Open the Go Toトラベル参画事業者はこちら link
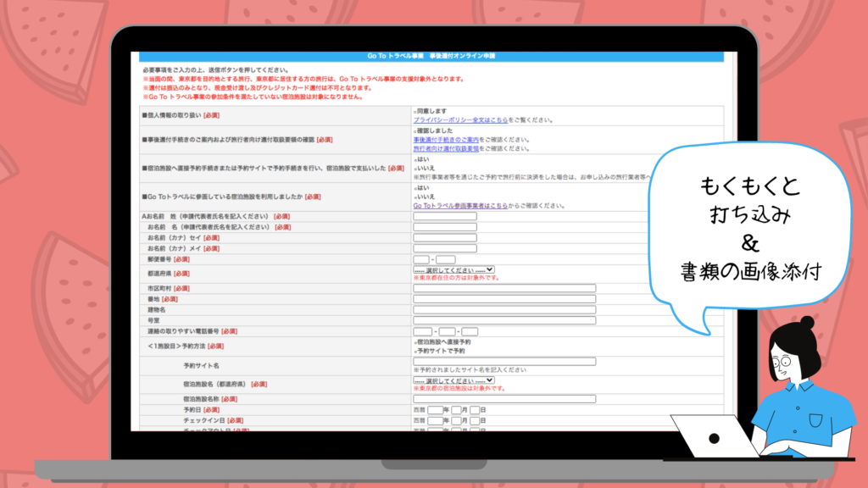 pyautogui.click(x=460, y=206)
